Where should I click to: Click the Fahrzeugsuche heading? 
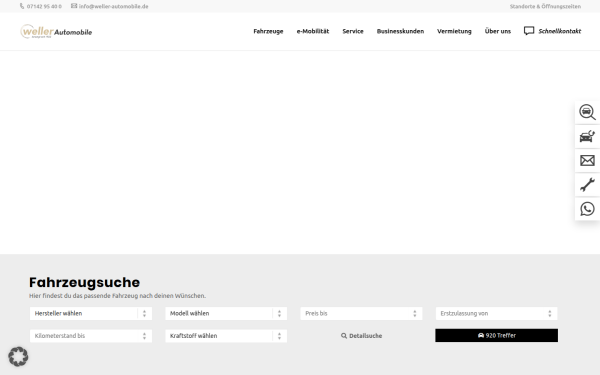(85, 282)
